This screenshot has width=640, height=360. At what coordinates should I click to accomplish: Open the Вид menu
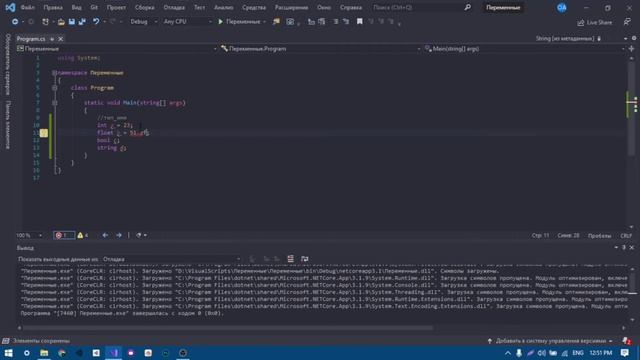coord(76,7)
